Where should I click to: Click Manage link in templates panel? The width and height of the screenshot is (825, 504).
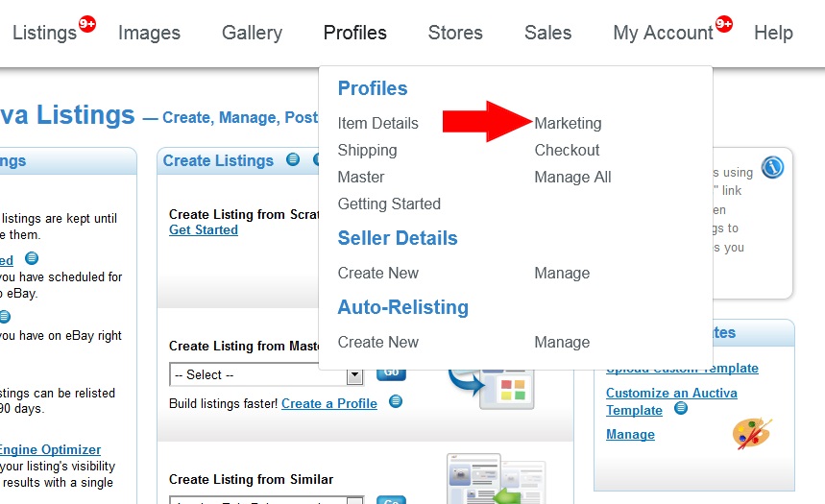630,435
